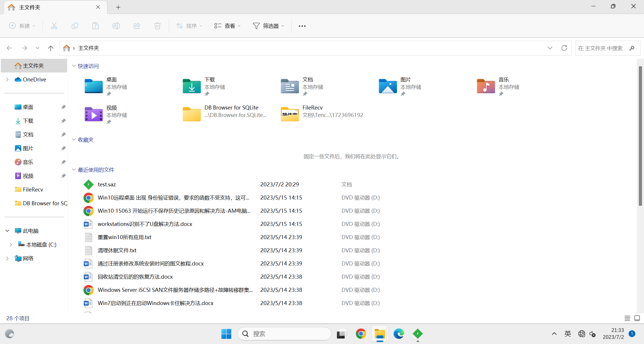Click the 新建 new item button
644x344 pixels.
tap(22, 26)
